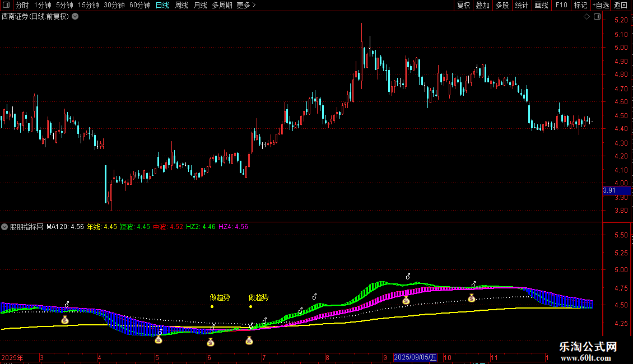The image size is (633, 364).
Task: Click the first yellow 做趋势 signal label
Action: pos(220,297)
